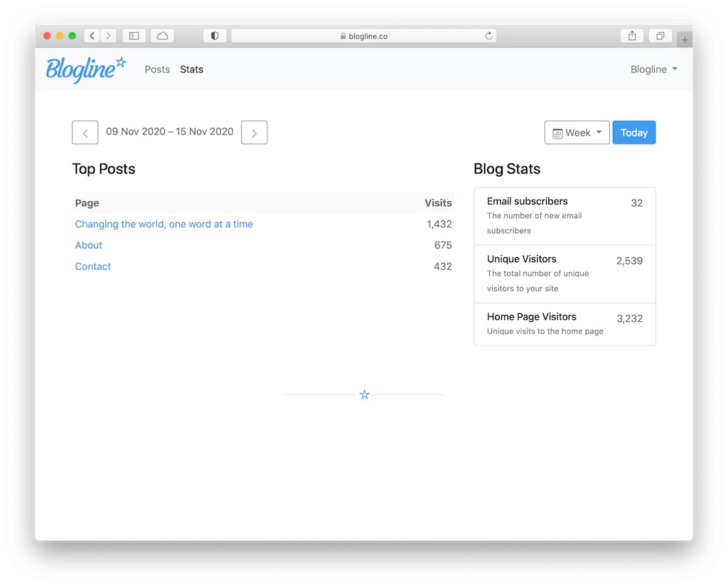Screen dimensions: 728x587
Task: Select the Email subscribers stat heading
Action: 527,201
